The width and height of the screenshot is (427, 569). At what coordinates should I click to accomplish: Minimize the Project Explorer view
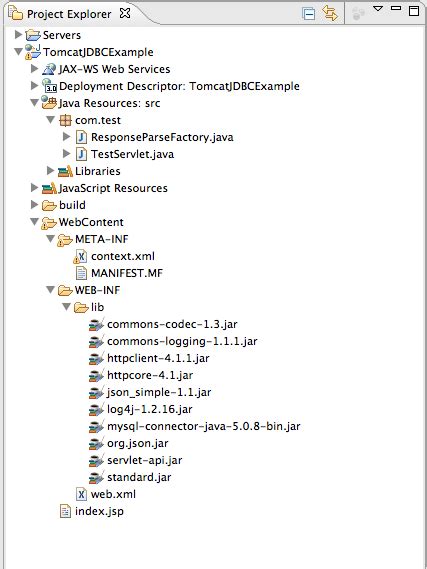click(x=396, y=8)
